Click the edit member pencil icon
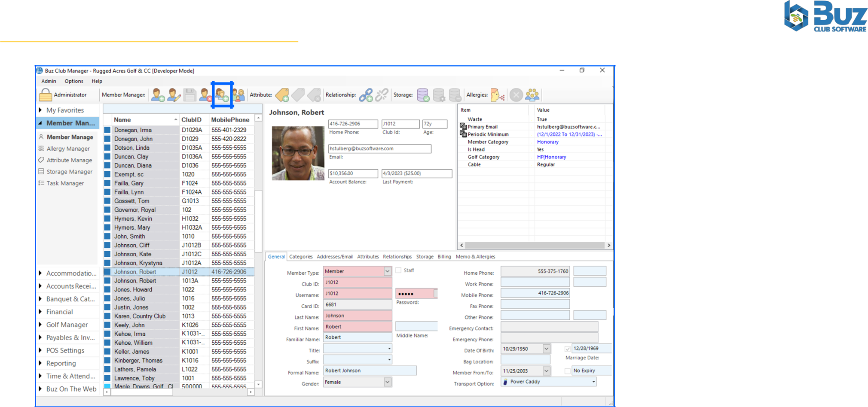 click(x=174, y=95)
